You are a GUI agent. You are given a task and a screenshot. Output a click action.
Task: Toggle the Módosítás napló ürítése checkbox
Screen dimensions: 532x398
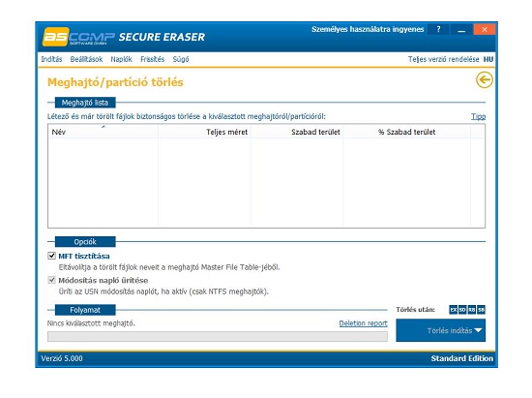tap(51, 280)
